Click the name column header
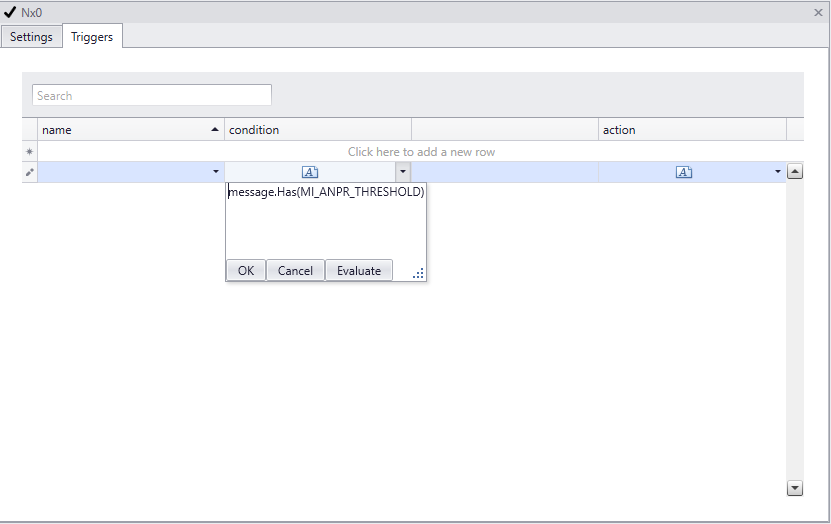831x524 pixels. point(131,129)
